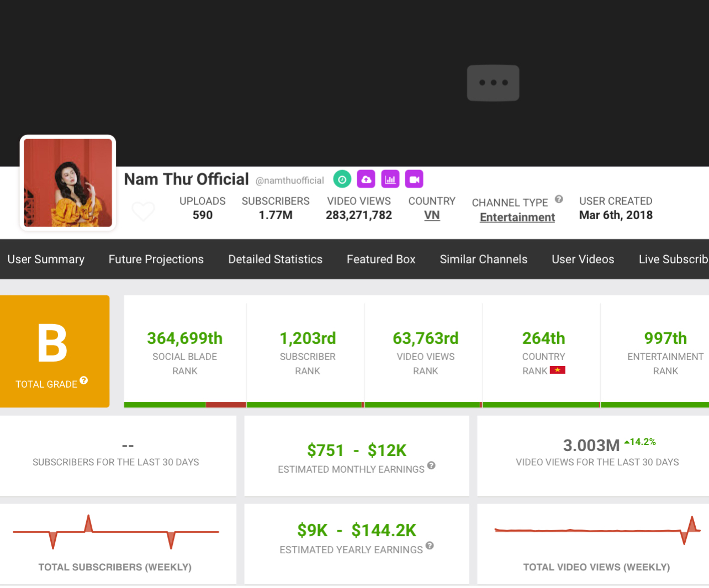Click the $9K - $144.2K yearly earnings

[x=357, y=531]
